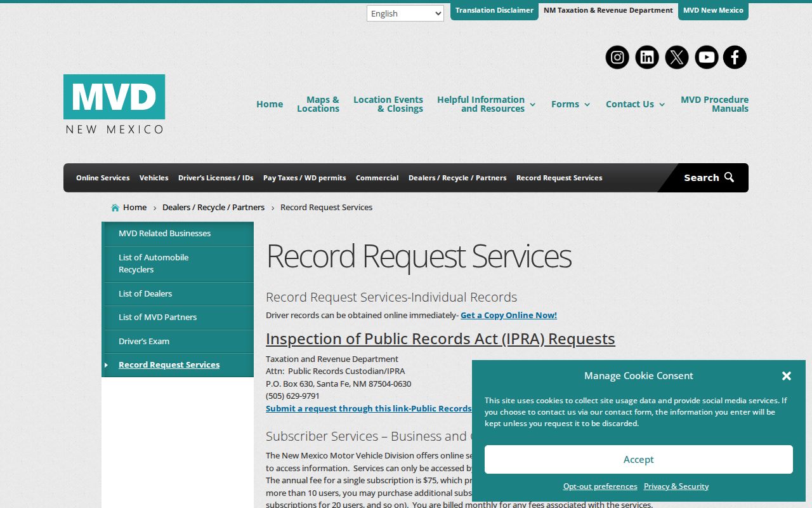Open the Forms menu item
This screenshot has width=812, height=508.
pos(565,104)
